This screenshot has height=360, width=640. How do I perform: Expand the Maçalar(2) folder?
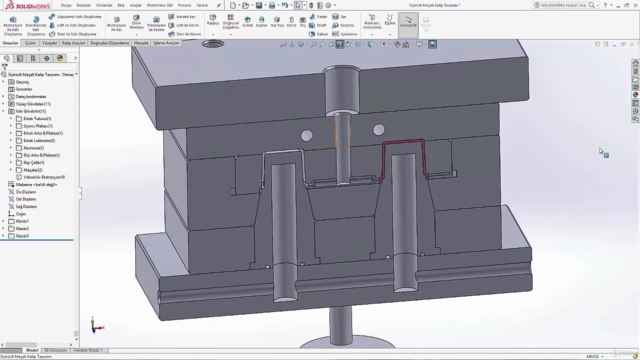tap(11, 170)
